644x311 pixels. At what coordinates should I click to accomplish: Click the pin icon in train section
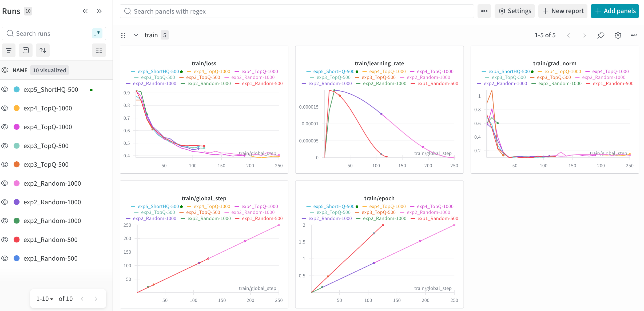click(x=601, y=35)
